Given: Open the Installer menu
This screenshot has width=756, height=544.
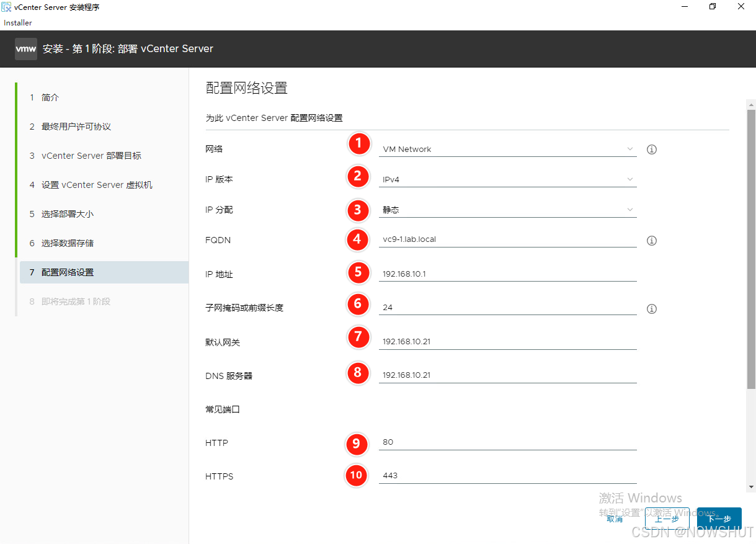Looking at the screenshot, I should coord(18,23).
